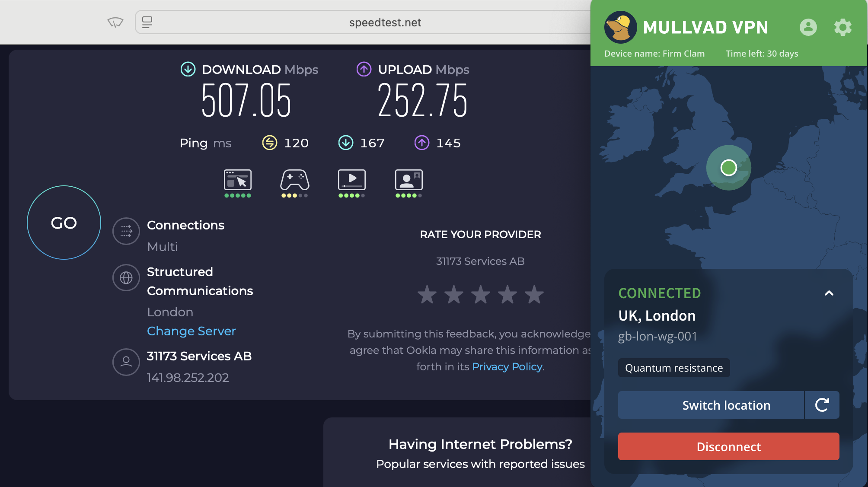Click the provider user icon
Viewport: 868px width, 487px height.
point(126,362)
